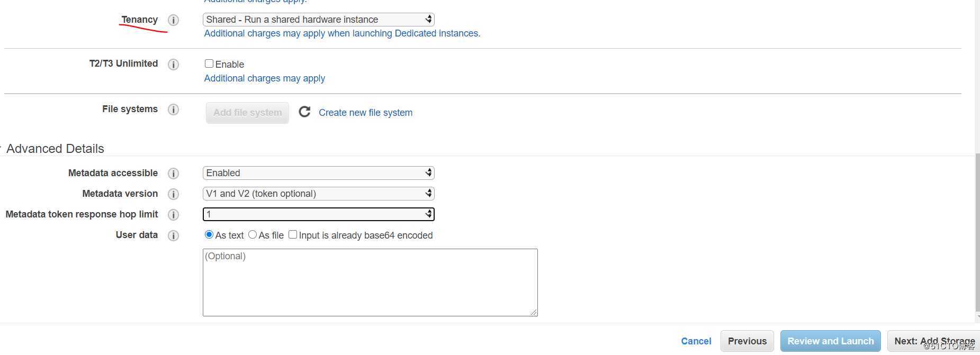Viewport: 980px width, 355px height.
Task: Click the vertical page scrollbar
Action: 977,233
